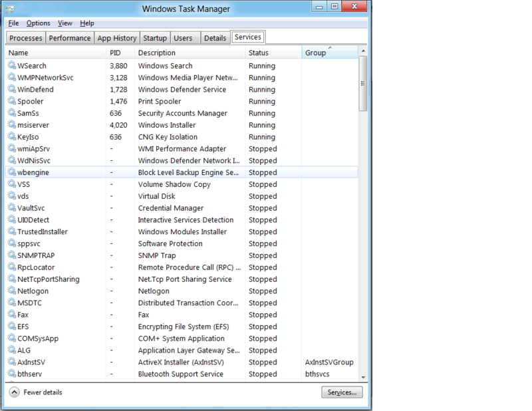The height and width of the screenshot is (411, 532).
Task: Select the ALG service name
Action: 24,350
